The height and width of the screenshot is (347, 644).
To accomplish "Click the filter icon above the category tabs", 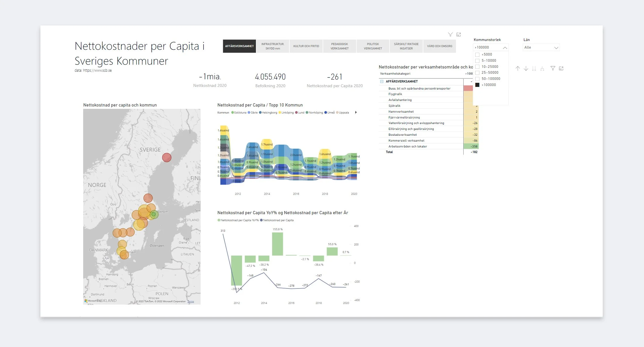I will point(450,35).
